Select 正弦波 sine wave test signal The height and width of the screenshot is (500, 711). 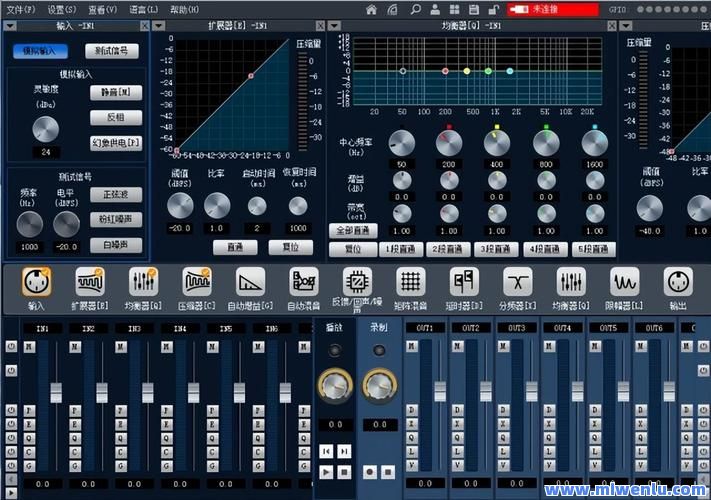[116, 194]
